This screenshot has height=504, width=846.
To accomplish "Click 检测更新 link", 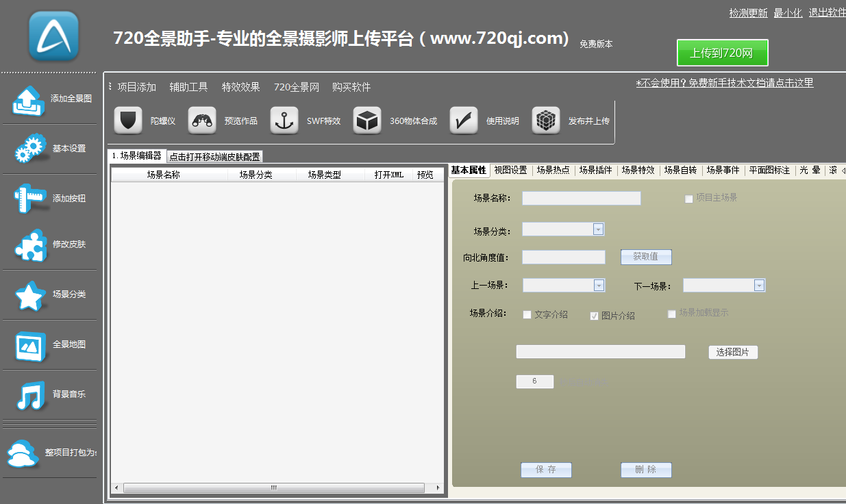I will 748,13.
